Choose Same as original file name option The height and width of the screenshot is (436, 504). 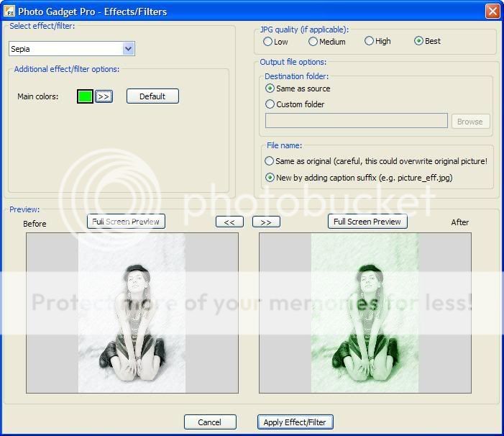(270, 161)
